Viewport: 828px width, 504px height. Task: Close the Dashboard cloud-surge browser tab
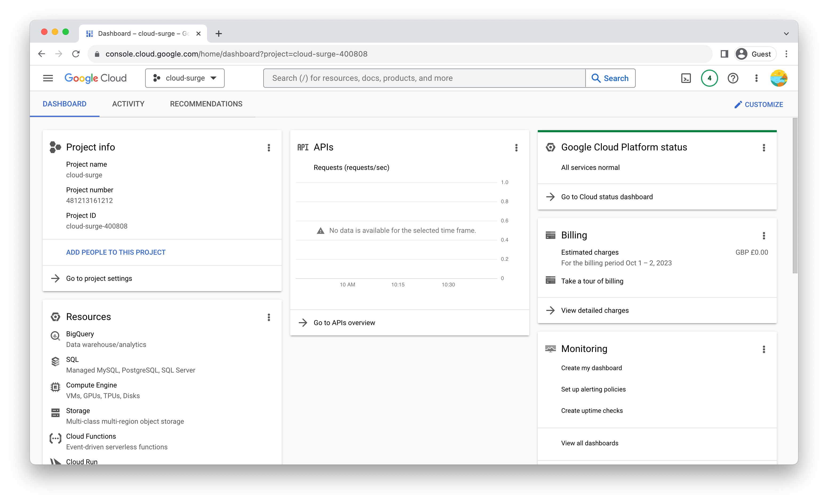198,34
